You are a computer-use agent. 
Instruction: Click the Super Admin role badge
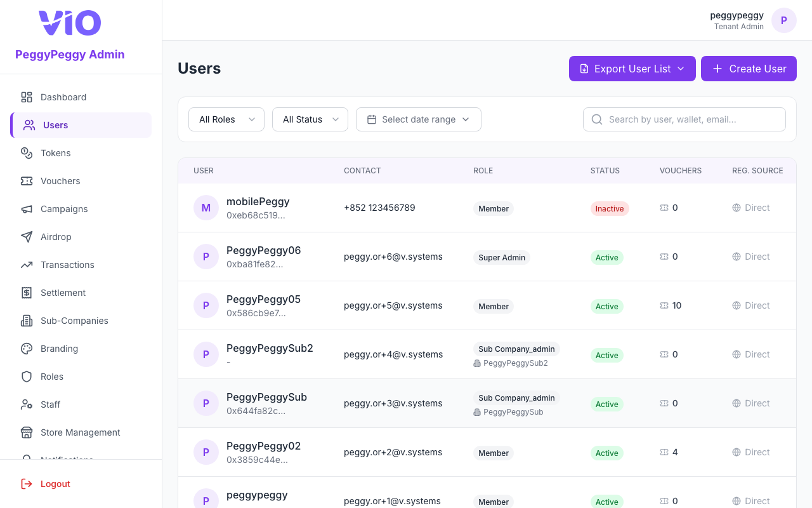point(502,257)
